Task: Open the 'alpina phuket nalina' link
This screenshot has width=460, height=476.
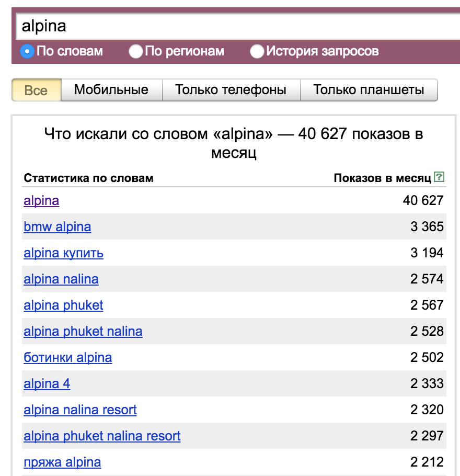Action: (83, 332)
